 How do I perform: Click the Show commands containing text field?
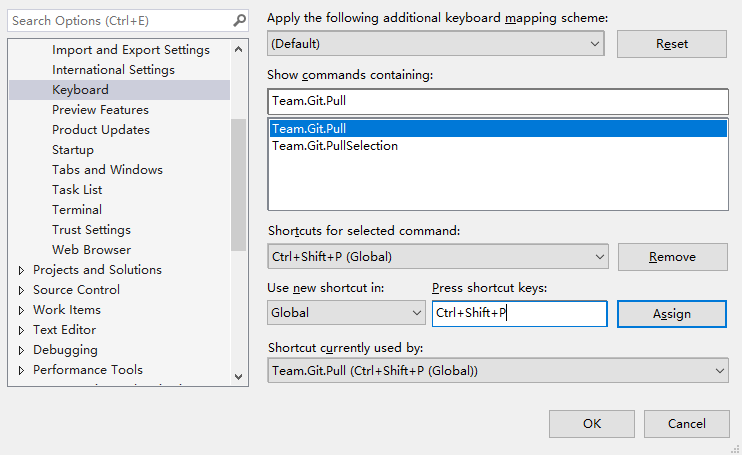498,101
